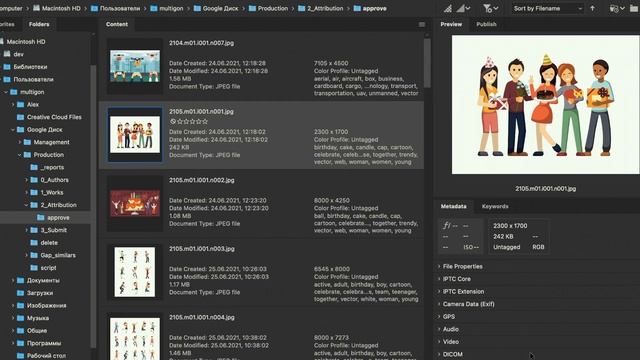640x360 pixels.
Task: Open the Content panel options menu
Action: point(422,24)
